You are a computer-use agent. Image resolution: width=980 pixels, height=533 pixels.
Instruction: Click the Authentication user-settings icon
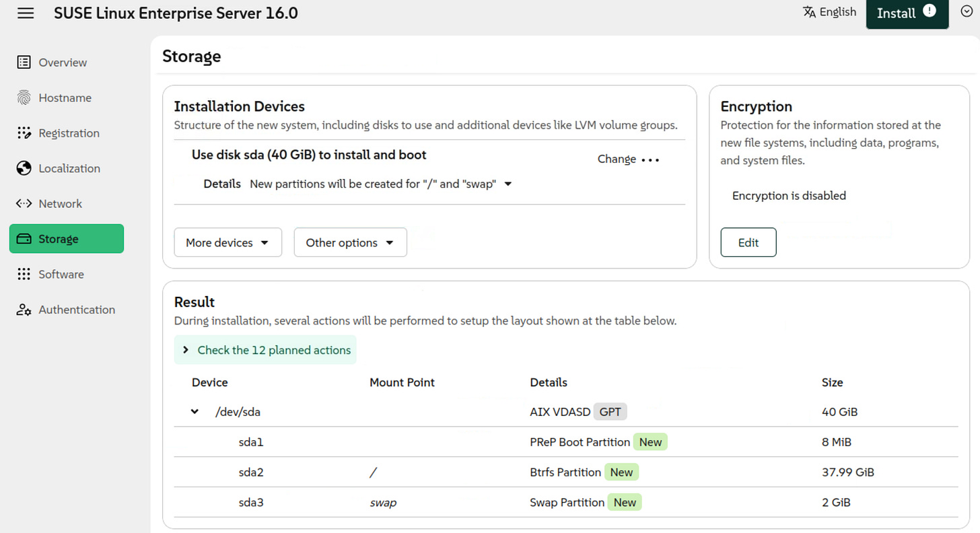coord(24,310)
